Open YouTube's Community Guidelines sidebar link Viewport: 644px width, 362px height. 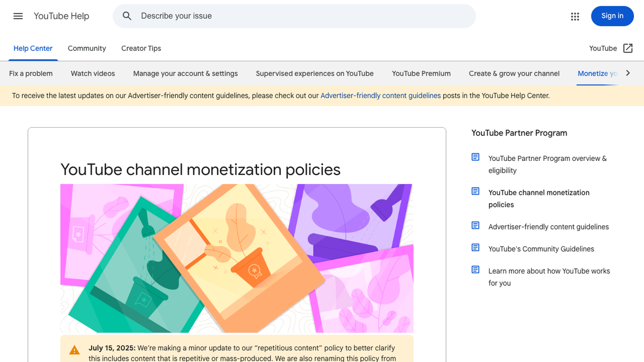pos(541,249)
